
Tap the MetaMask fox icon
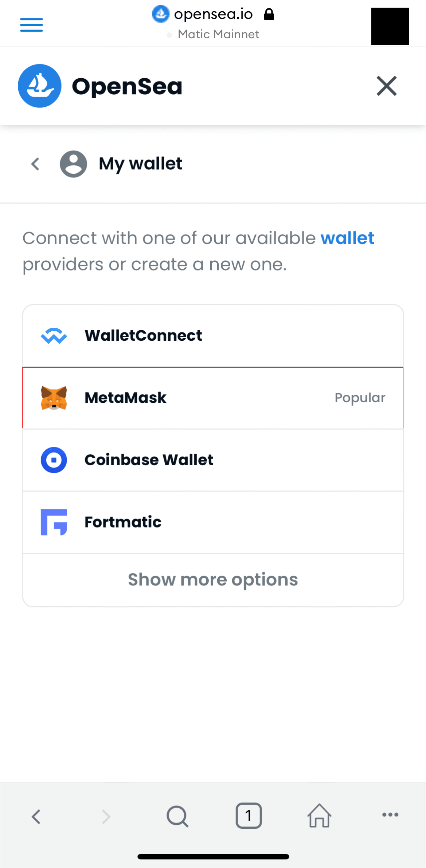point(54,398)
